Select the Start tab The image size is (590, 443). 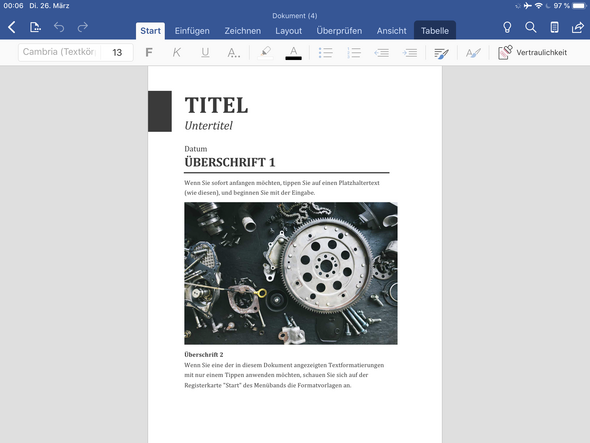[x=151, y=31]
